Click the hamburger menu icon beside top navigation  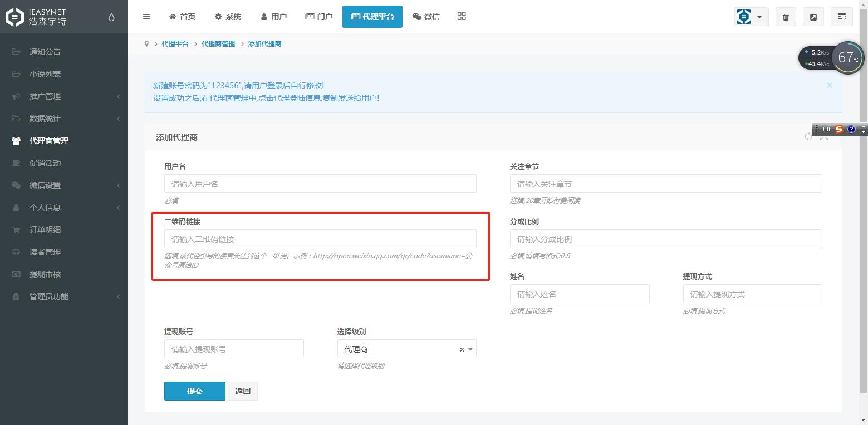(146, 16)
